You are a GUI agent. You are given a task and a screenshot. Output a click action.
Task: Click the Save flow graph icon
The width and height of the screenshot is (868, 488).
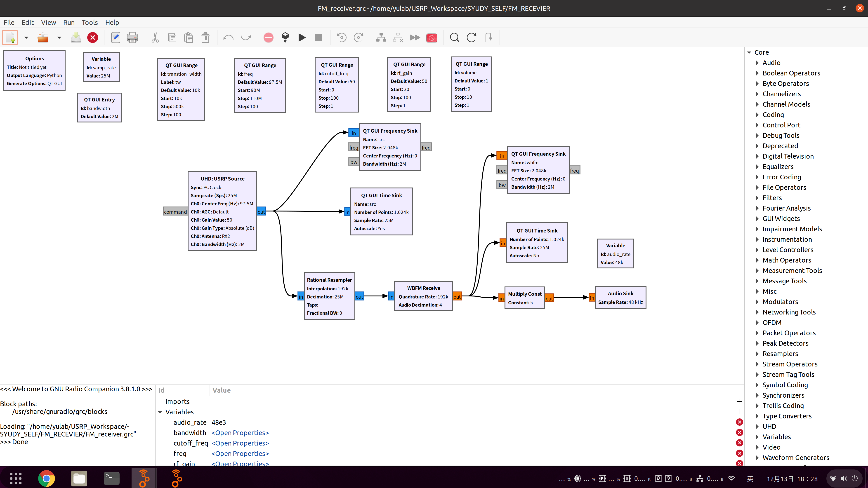point(76,37)
